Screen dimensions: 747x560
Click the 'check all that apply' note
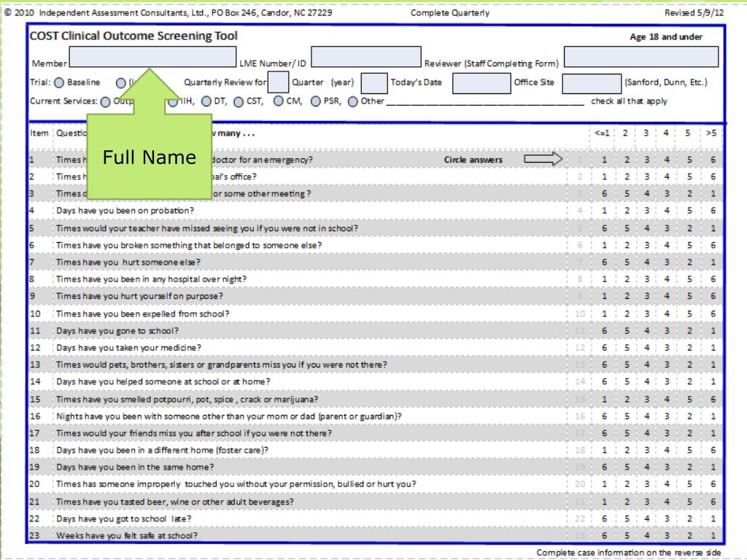629,101
